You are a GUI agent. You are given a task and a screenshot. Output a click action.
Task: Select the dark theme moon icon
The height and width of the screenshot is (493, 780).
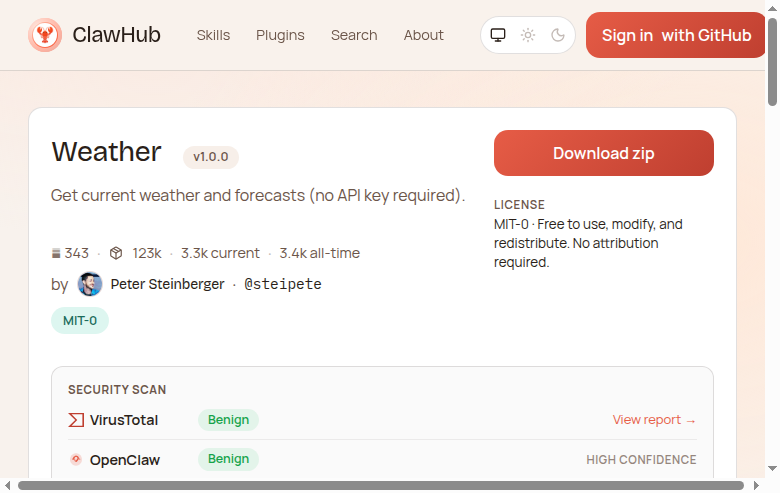tap(558, 35)
